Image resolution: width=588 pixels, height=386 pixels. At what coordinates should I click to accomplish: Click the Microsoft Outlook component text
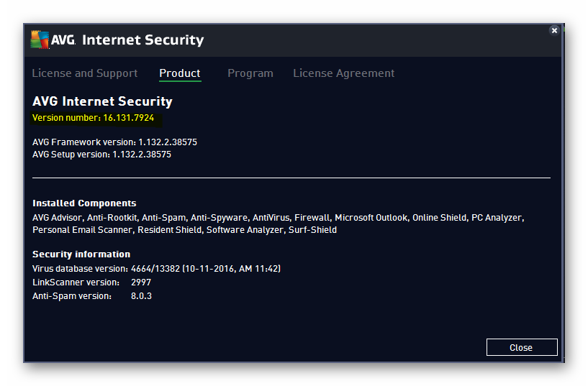[x=371, y=218]
